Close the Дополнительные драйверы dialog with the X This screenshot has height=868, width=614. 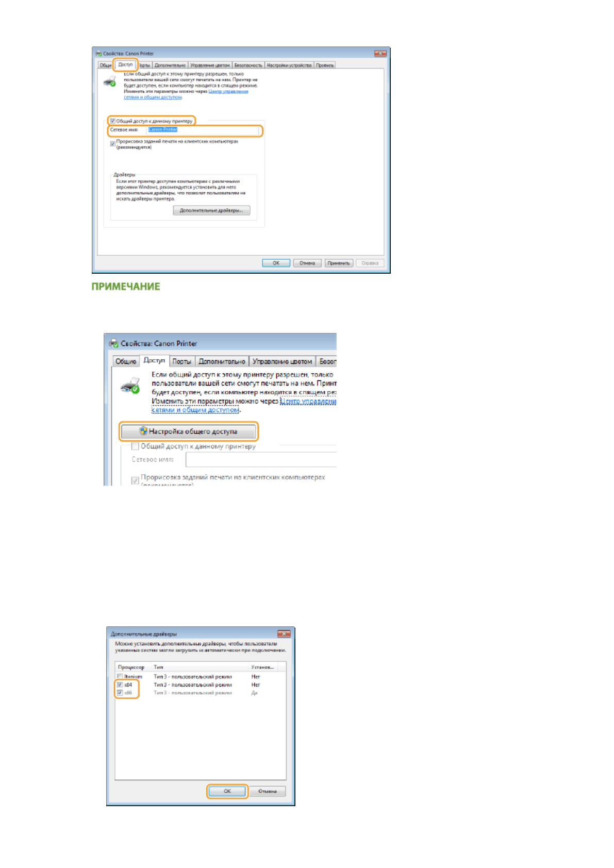pyautogui.click(x=284, y=633)
